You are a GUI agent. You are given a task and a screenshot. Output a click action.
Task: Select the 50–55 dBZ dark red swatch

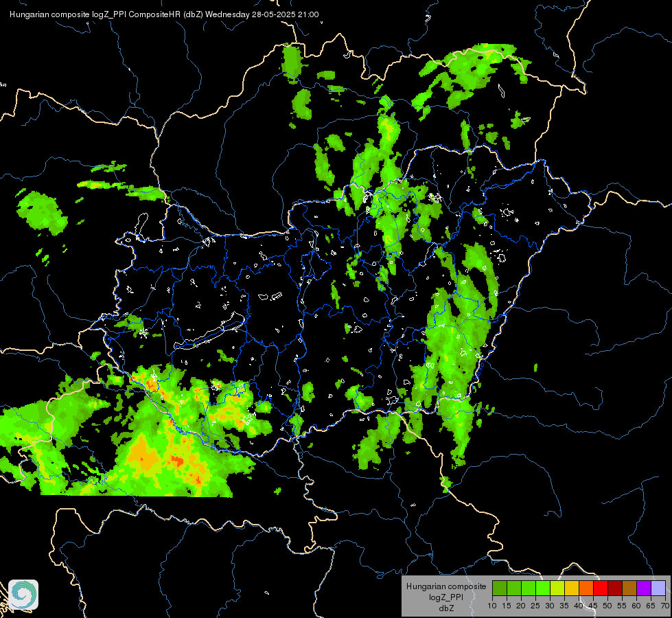tap(615, 588)
